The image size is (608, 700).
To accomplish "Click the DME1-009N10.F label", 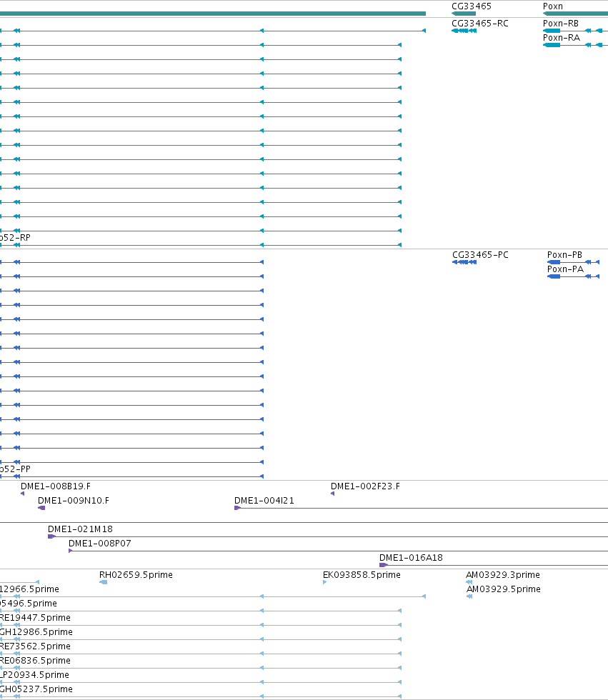I will (74, 501).
